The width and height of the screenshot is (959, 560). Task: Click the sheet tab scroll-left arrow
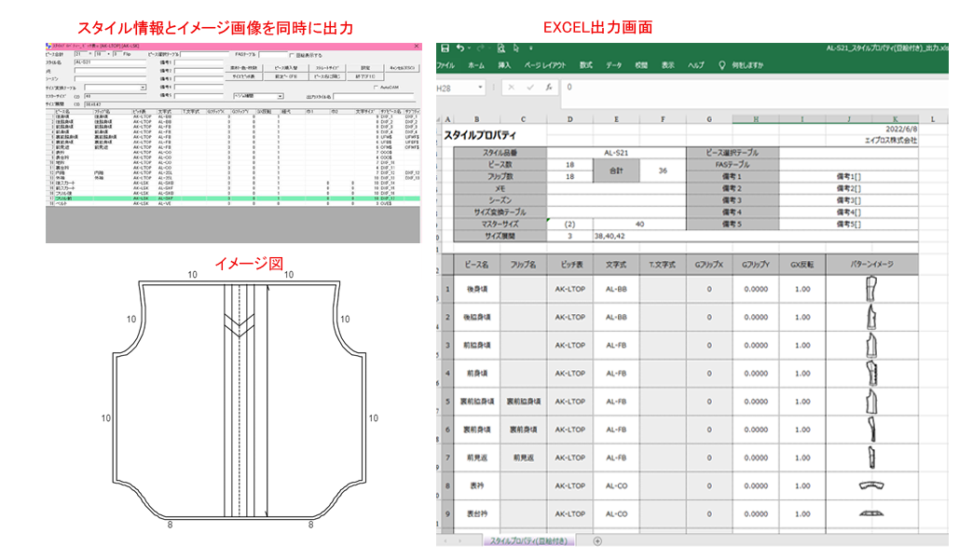pyautogui.click(x=445, y=541)
